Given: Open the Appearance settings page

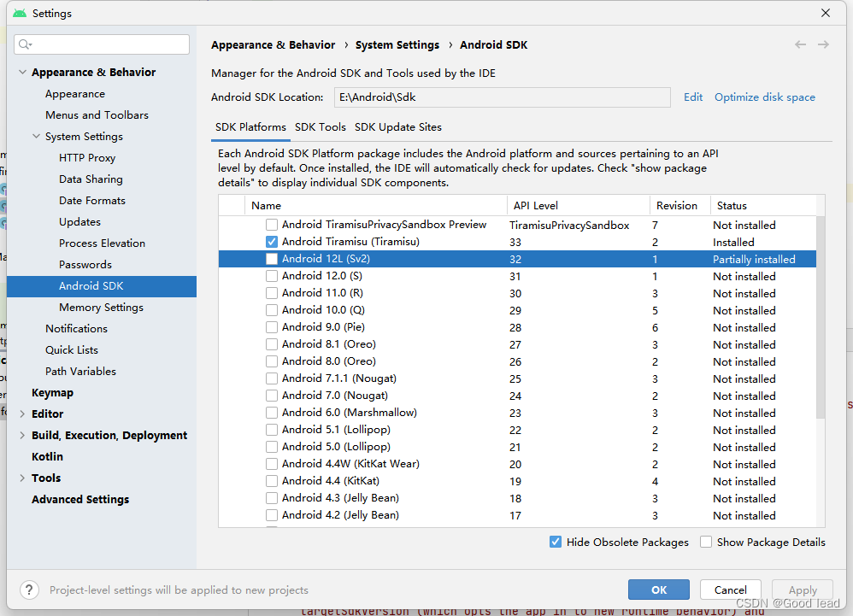Looking at the screenshot, I should click(x=75, y=93).
